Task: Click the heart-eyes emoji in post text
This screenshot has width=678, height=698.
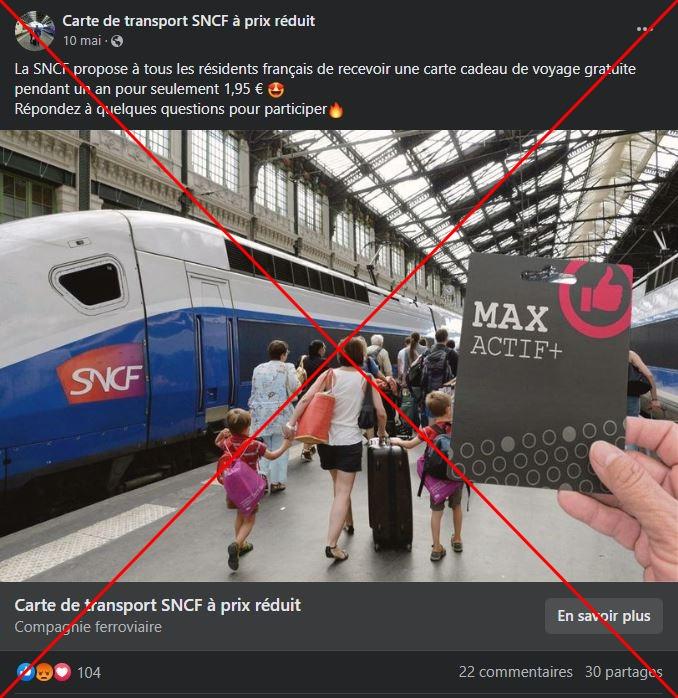Action: [x=276, y=90]
